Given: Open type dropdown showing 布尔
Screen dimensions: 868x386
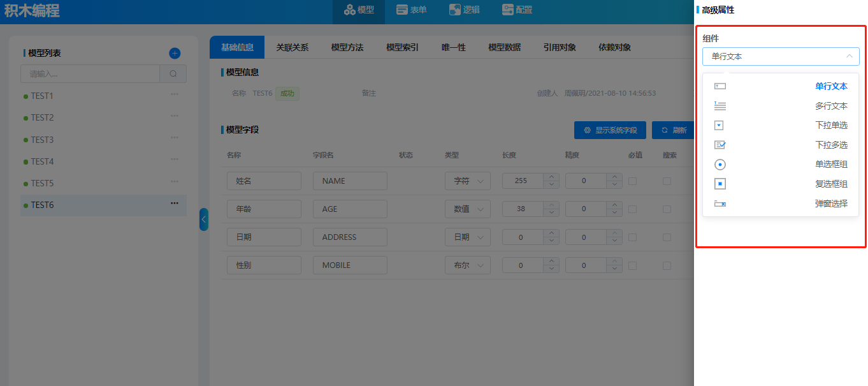Looking at the screenshot, I should click(468, 265).
